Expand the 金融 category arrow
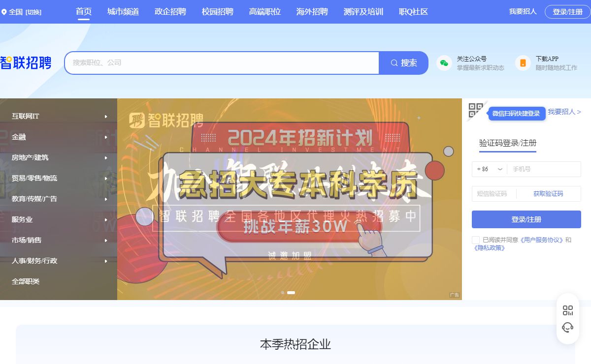This screenshot has width=591, height=364. coord(106,137)
